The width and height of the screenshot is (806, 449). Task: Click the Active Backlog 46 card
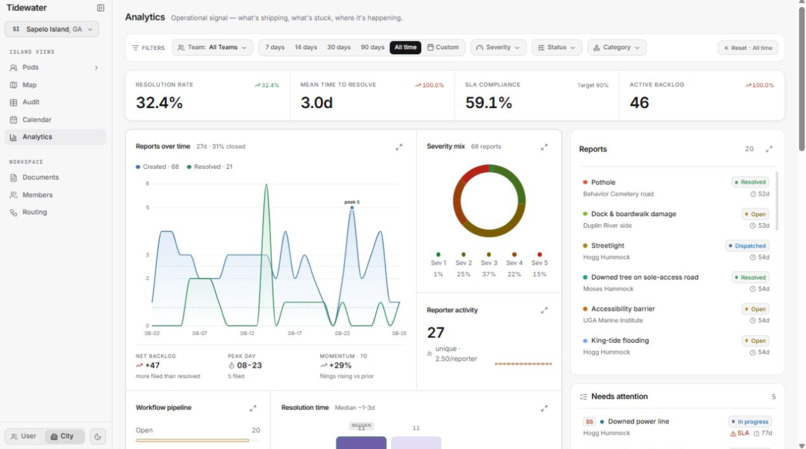point(702,96)
